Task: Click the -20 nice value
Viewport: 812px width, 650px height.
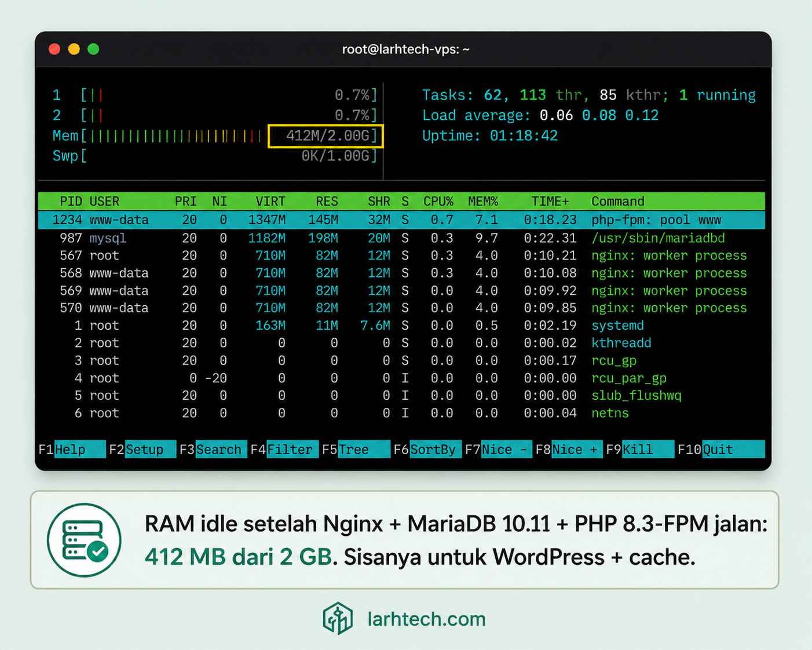Action: (216, 378)
